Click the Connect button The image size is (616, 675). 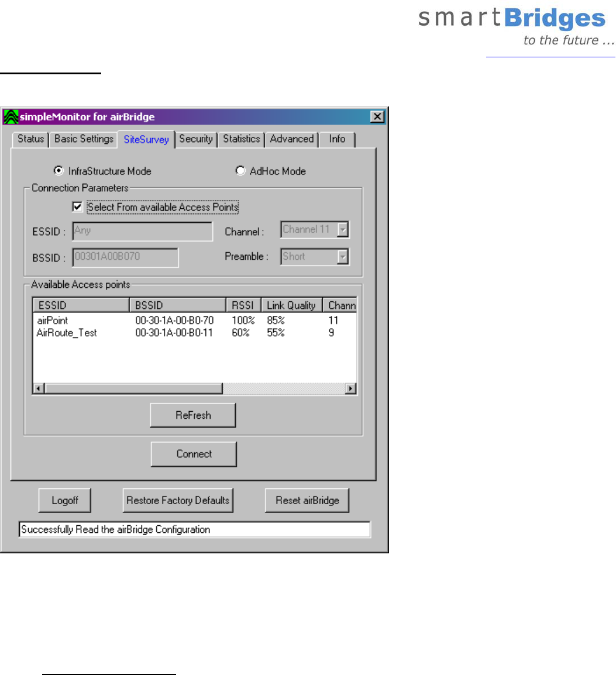click(194, 454)
